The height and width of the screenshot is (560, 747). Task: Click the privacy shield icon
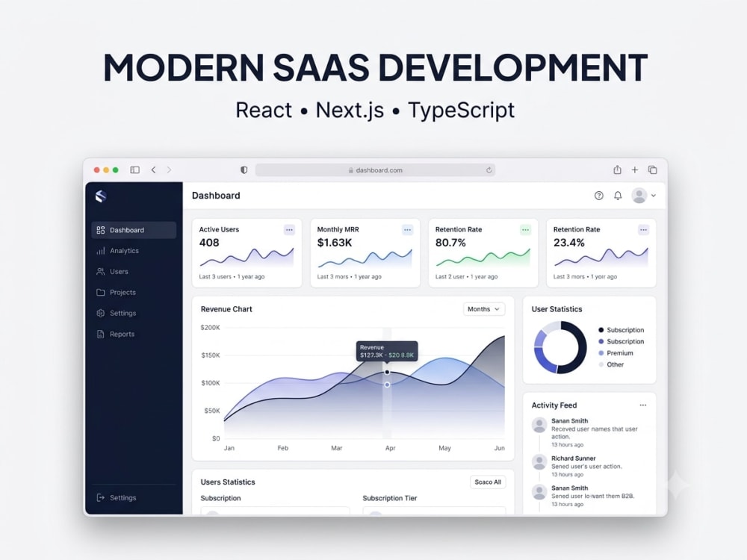pos(244,170)
